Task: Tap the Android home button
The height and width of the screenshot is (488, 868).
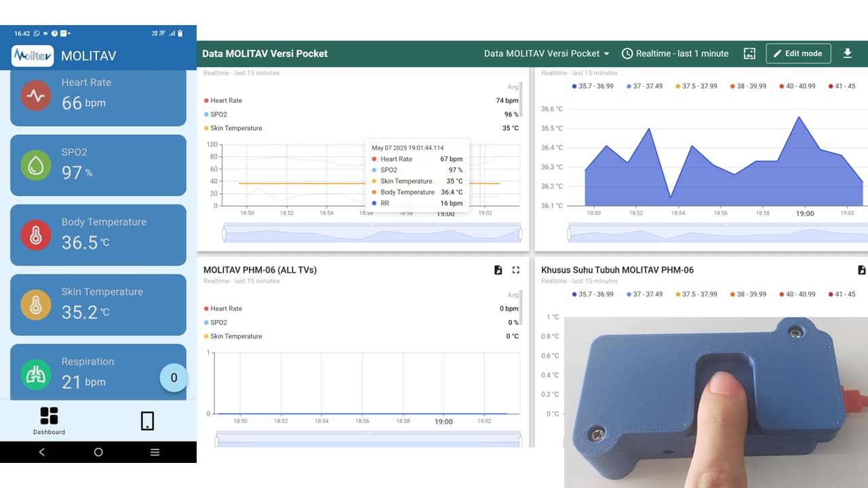Action: pos(98,452)
